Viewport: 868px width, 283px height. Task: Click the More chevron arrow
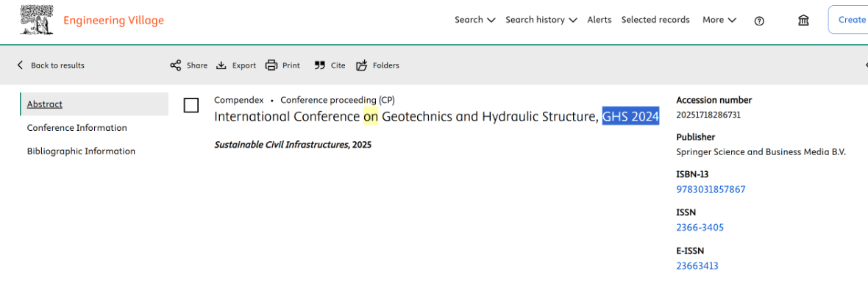click(733, 21)
